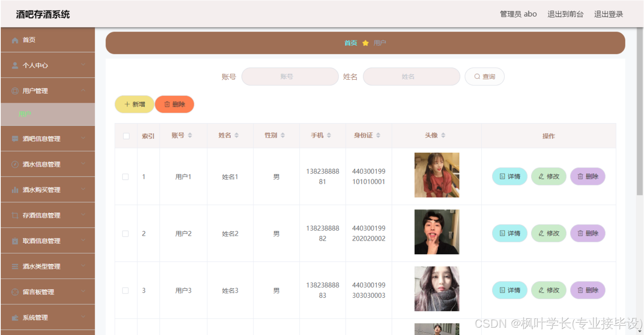
Task: Click the icon beside 酒水信息管理
Action: tap(15, 164)
